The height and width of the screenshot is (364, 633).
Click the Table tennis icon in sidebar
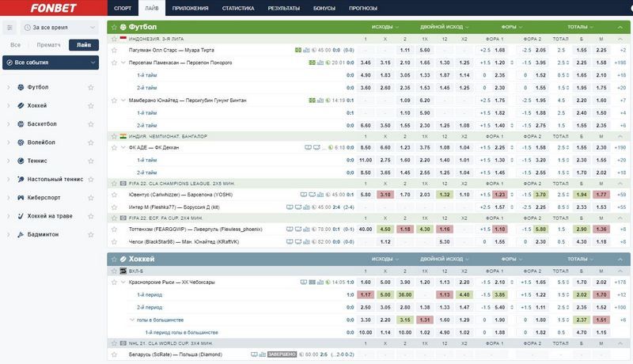coord(21,179)
